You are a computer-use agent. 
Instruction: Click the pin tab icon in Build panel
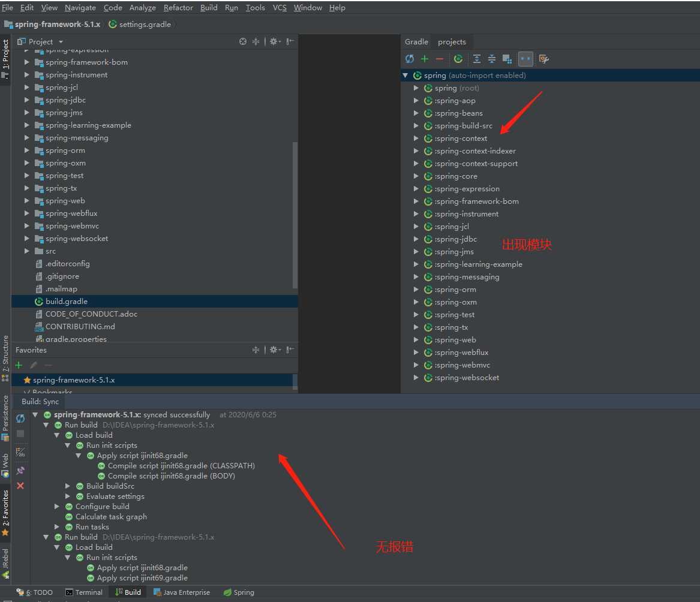[20, 470]
